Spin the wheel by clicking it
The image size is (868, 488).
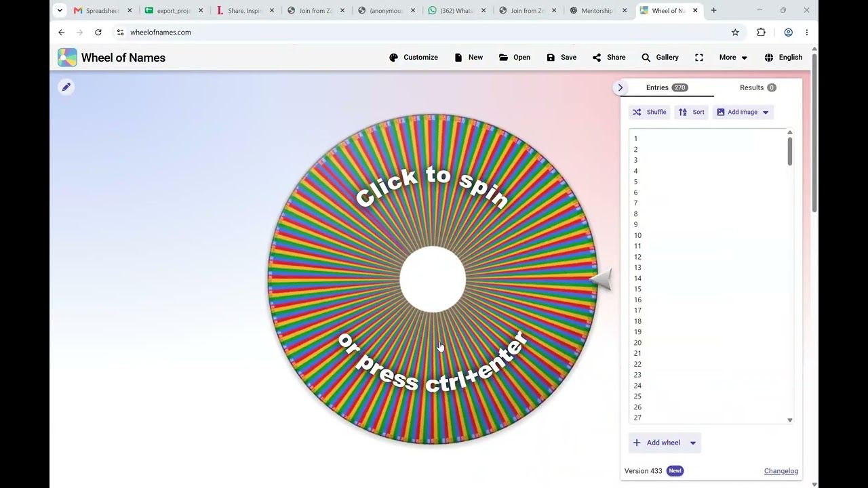pyautogui.click(x=433, y=279)
